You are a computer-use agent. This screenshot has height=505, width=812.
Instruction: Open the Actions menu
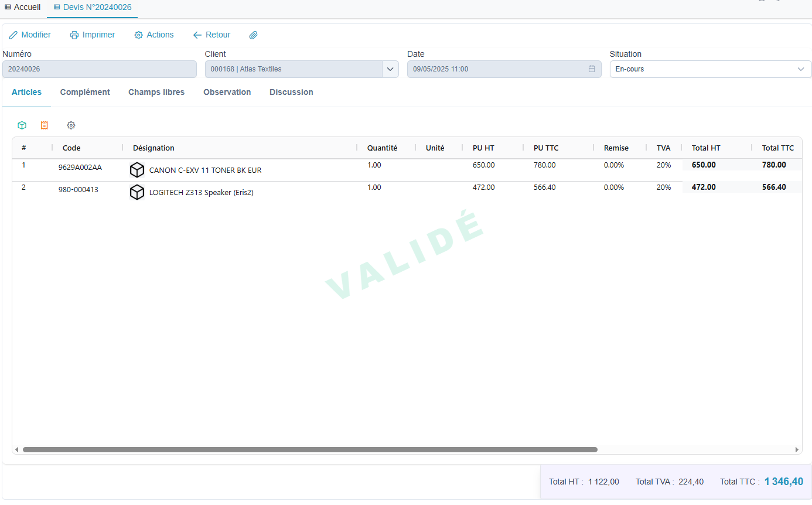pyautogui.click(x=154, y=35)
